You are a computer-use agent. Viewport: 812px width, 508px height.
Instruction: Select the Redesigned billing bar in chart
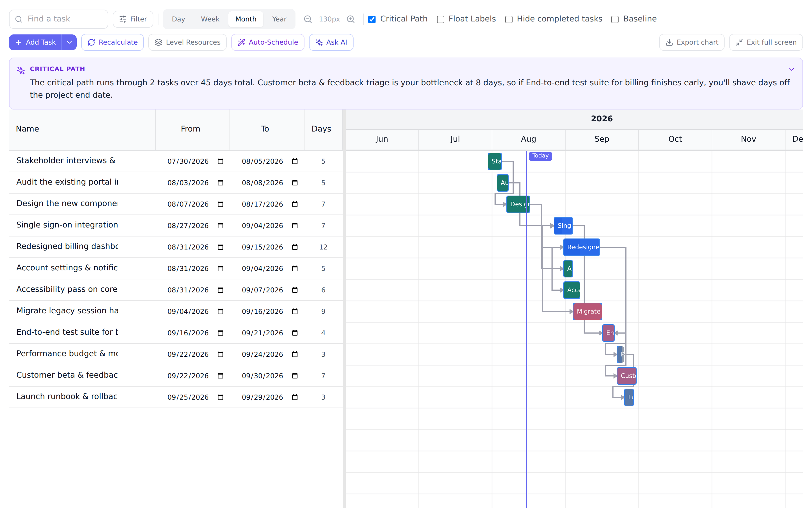tap(581, 247)
